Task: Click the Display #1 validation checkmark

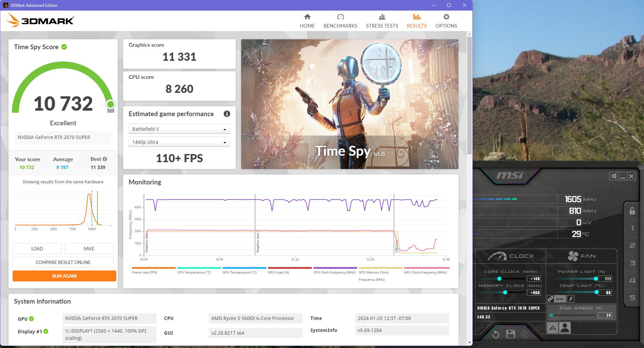Action: (46, 331)
